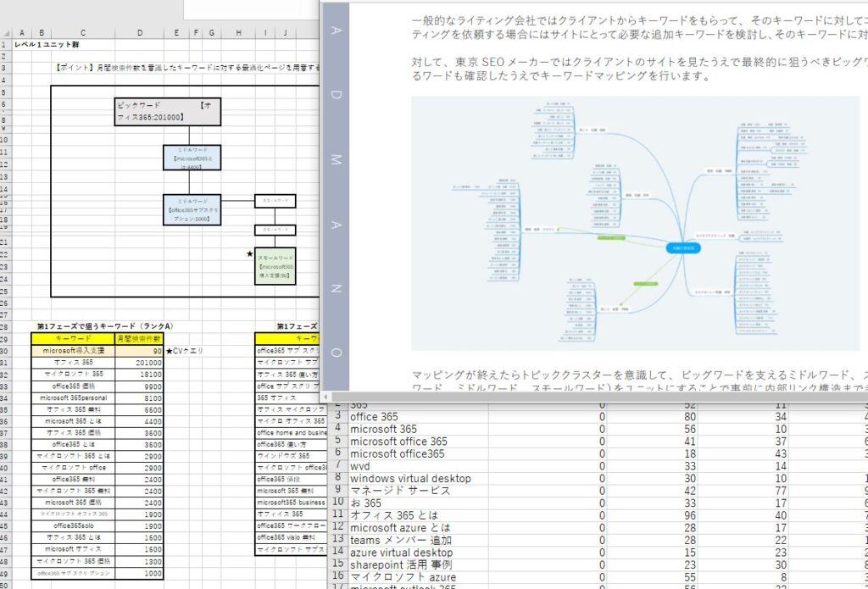The width and height of the screenshot is (868, 589).
Task: Click the マイクロソフト azure cell in lower-right sheet
Action: point(418,577)
